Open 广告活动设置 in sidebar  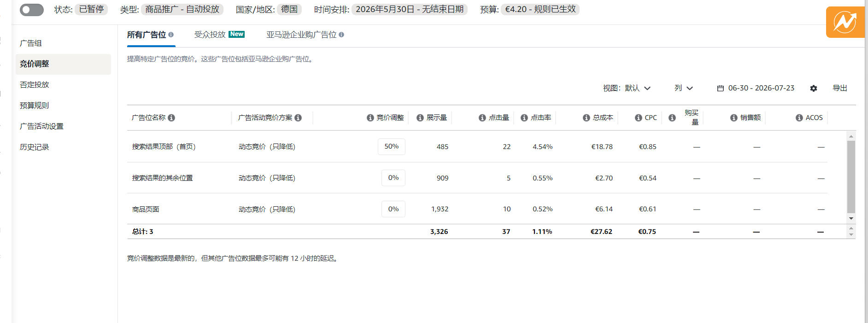[x=42, y=126]
